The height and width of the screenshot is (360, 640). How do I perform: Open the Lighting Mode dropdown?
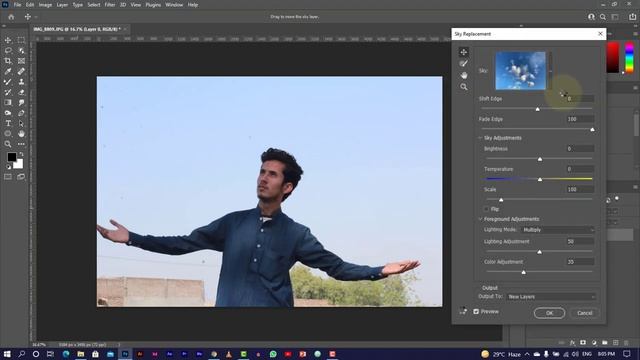[558, 230]
